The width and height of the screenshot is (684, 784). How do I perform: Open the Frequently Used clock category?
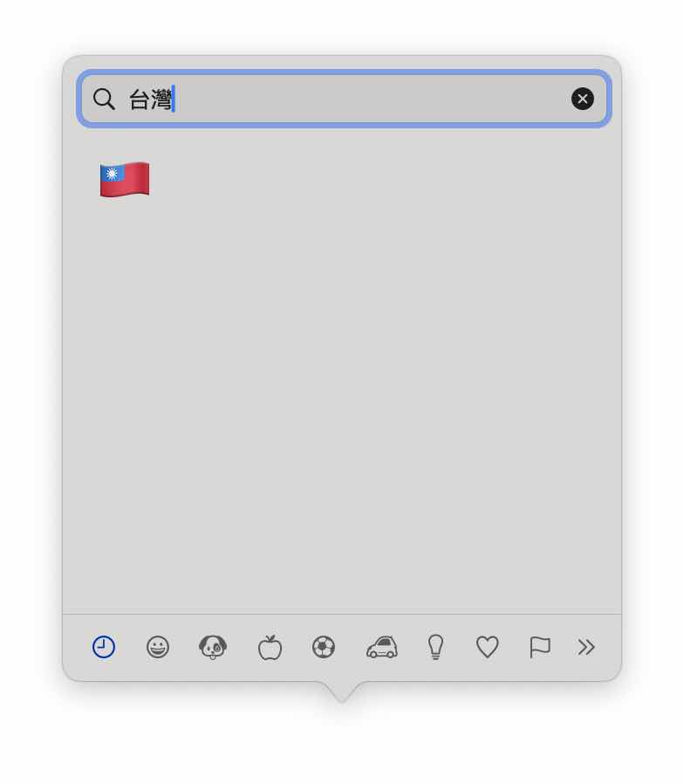(x=104, y=647)
